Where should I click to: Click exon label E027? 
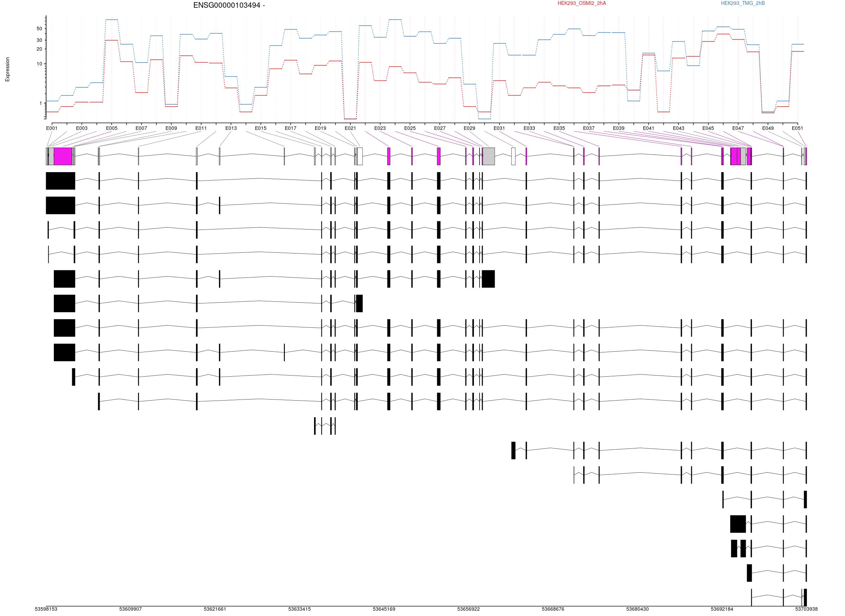click(x=440, y=128)
